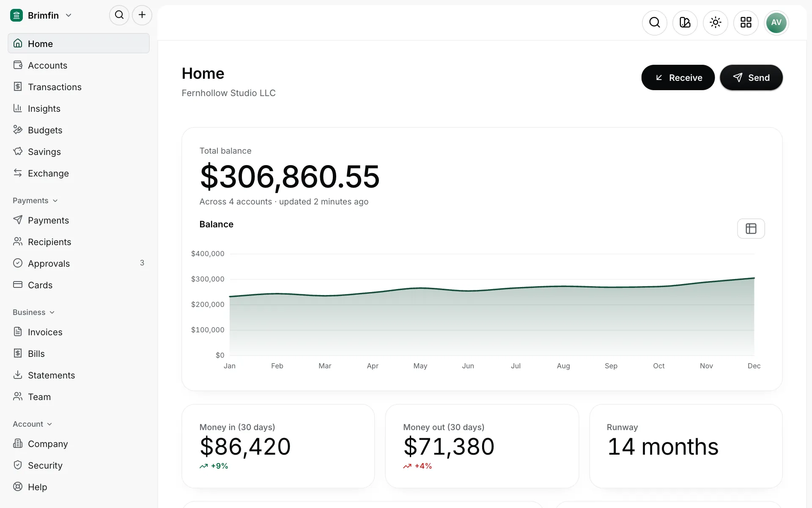Click the Cards credit card icon

(18, 284)
